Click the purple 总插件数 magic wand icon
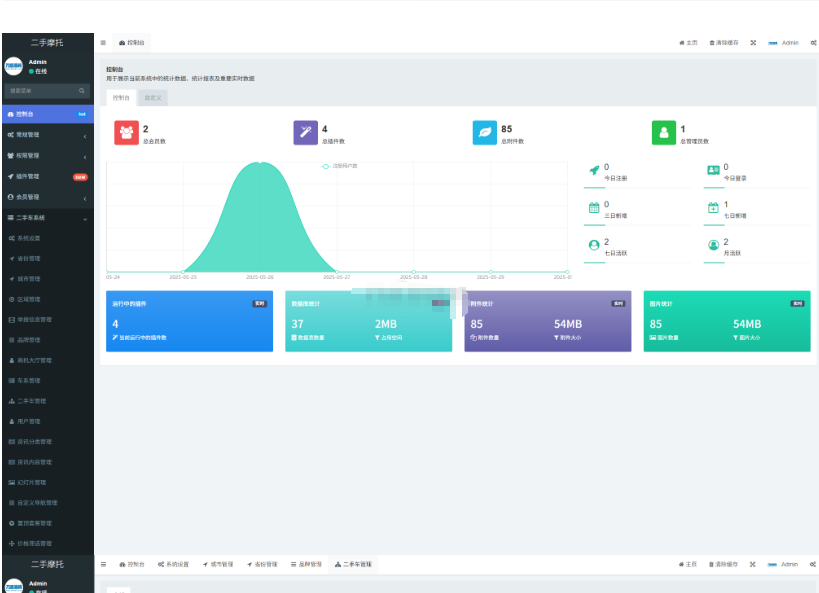The width and height of the screenshot is (819, 593). 305,133
